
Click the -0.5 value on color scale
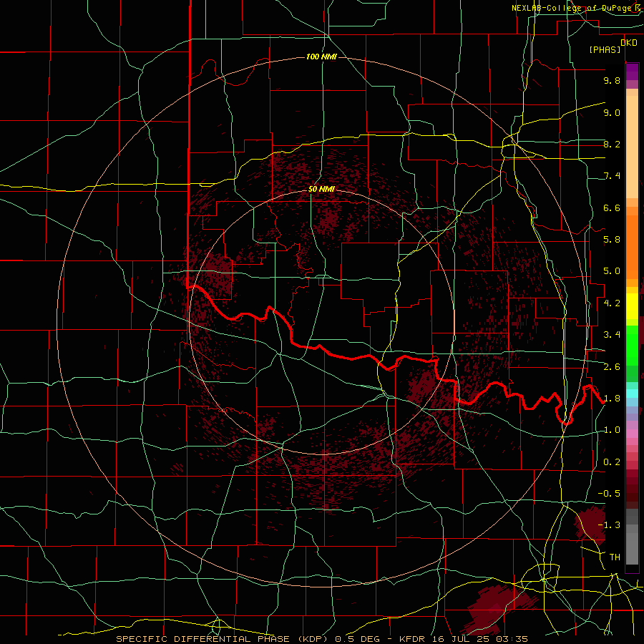coord(609,494)
